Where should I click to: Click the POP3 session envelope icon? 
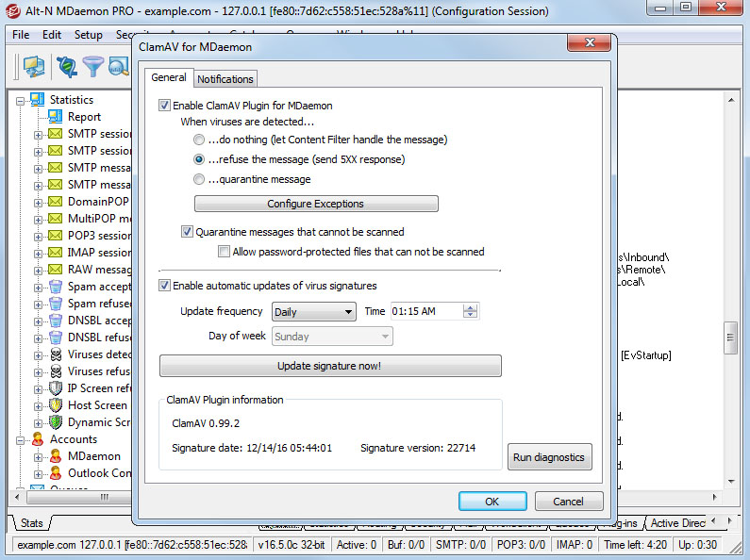point(55,235)
